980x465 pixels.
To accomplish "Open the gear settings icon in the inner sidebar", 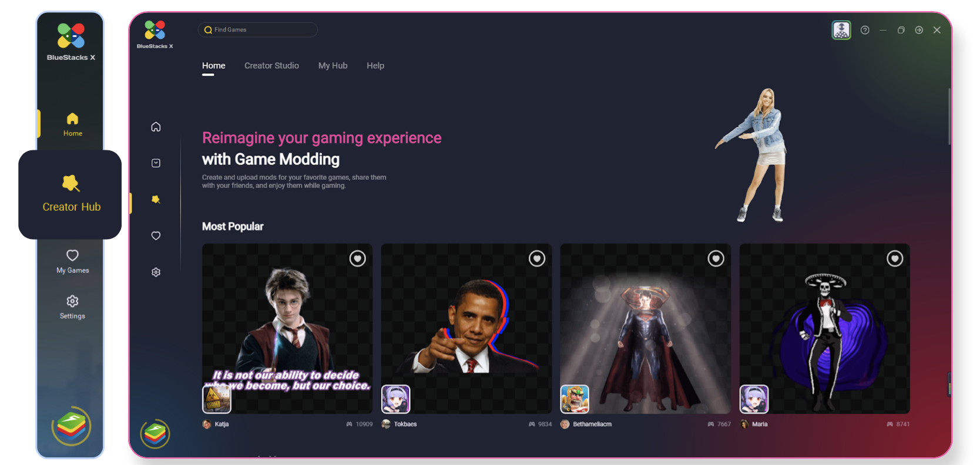I will [x=156, y=272].
